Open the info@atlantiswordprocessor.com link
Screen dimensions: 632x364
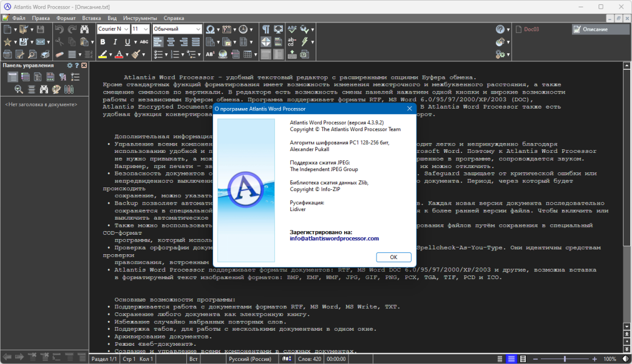click(334, 238)
